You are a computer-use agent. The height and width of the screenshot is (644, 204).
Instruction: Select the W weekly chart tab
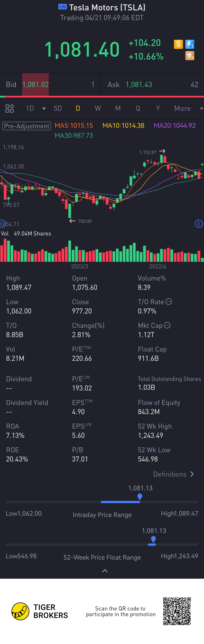click(x=98, y=108)
